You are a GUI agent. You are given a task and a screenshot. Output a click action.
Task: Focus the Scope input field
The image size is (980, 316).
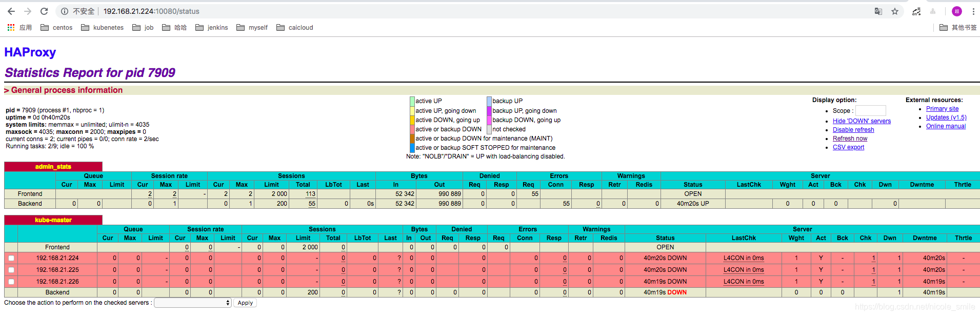click(x=870, y=111)
